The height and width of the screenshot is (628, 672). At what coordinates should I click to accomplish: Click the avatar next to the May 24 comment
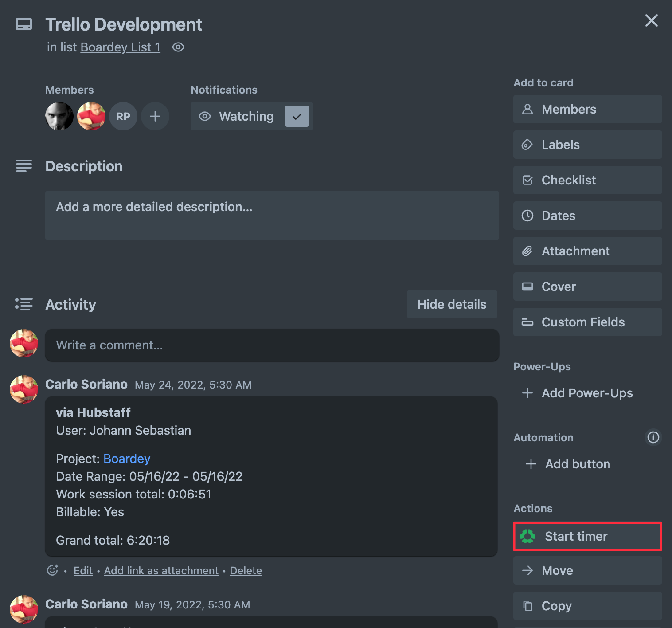tap(24, 389)
